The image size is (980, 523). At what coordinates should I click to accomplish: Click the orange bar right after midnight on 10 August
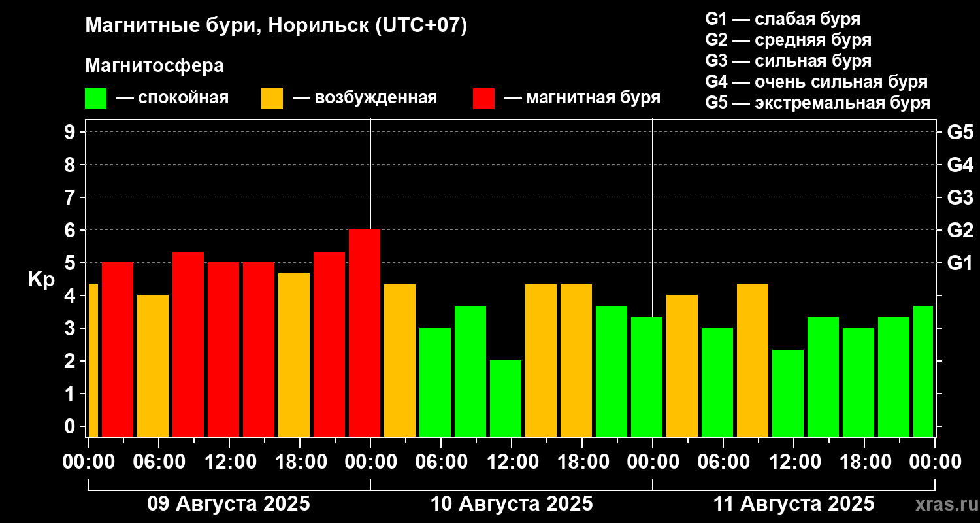pyautogui.click(x=400, y=360)
